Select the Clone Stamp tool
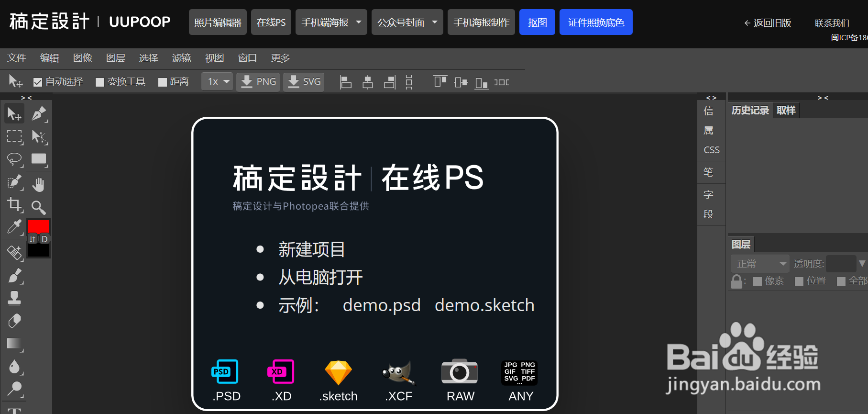868x414 pixels. tap(14, 298)
